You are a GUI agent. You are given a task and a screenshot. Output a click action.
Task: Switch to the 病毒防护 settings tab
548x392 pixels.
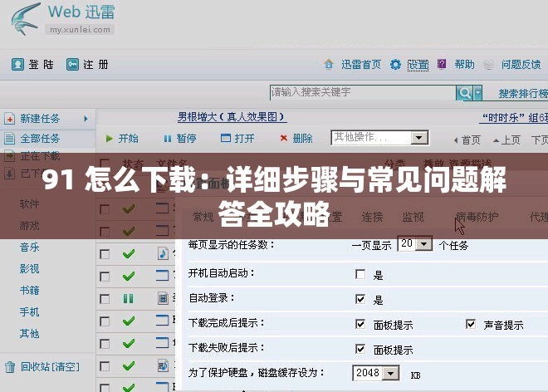coord(477,217)
